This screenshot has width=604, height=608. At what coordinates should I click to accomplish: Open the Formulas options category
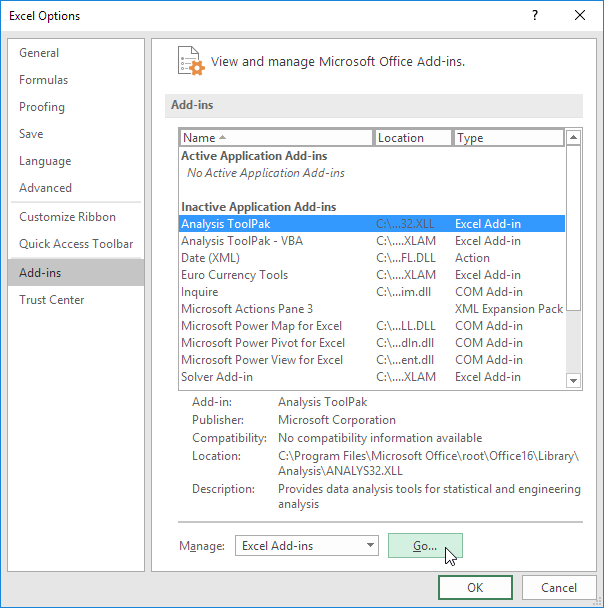[76, 80]
